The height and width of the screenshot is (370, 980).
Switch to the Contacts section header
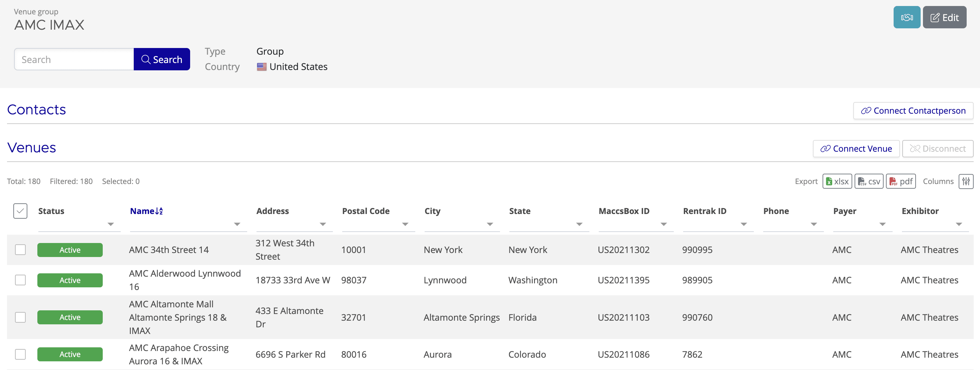pos(36,110)
